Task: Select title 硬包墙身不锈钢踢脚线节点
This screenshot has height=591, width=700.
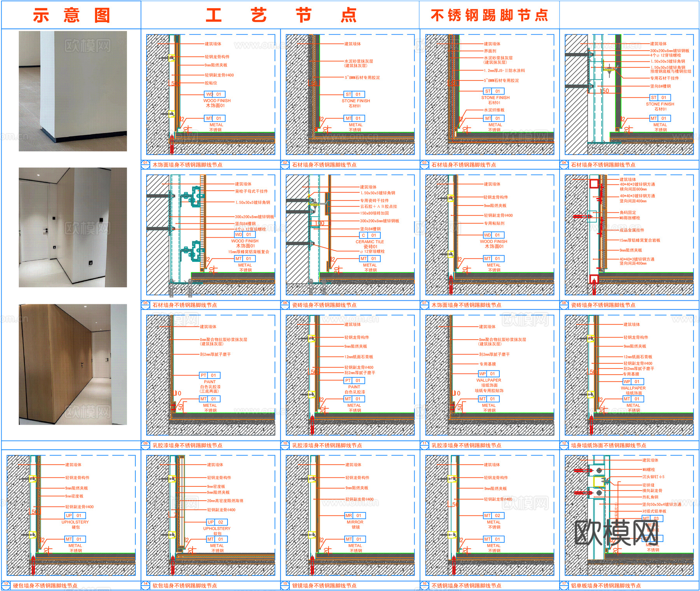Action: (x=45, y=586)
